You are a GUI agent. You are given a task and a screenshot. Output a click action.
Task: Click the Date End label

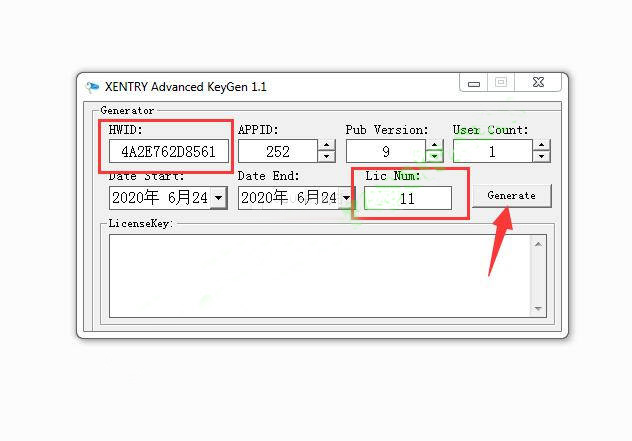click(268, 176)
